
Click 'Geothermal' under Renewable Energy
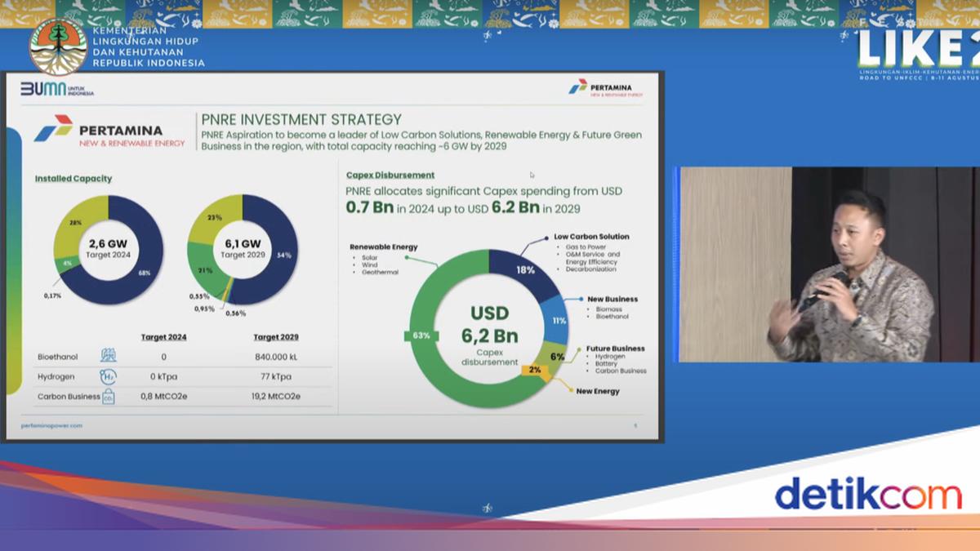(380, 273)
